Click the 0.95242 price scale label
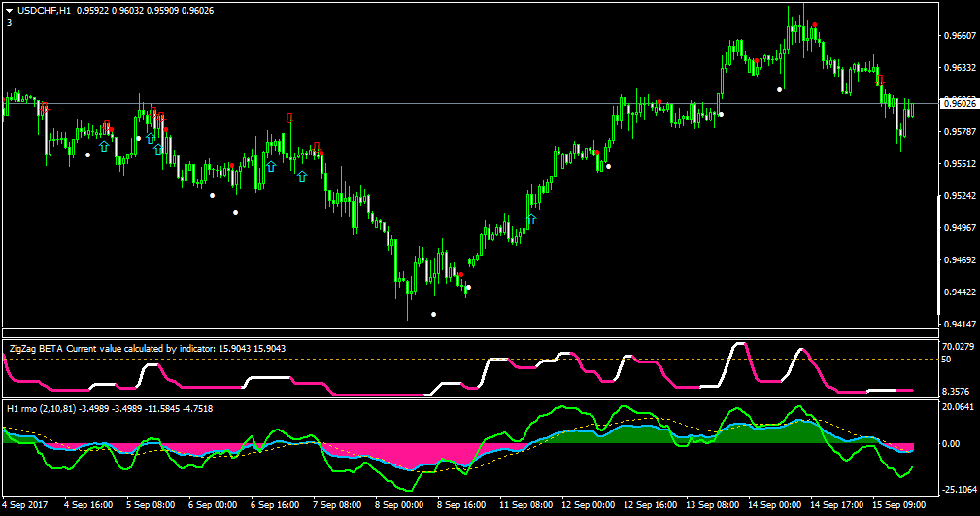Viewport: 980px width, 516px height. 960,196
